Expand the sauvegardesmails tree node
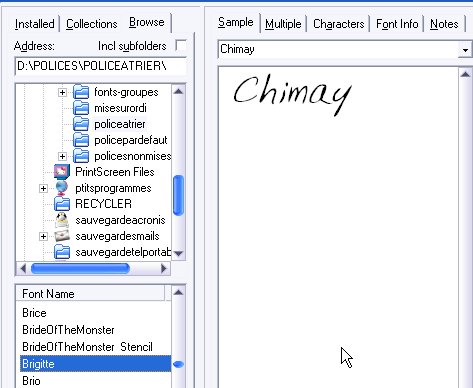 click(43, 236)
